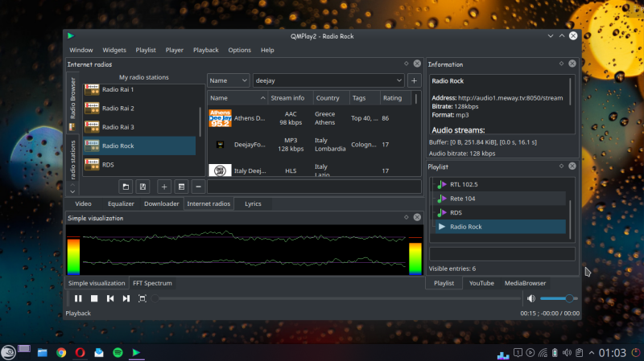The width and height of the screenshot is (644, 361).
Task: Open the Widgets menu
Action: 114,50
